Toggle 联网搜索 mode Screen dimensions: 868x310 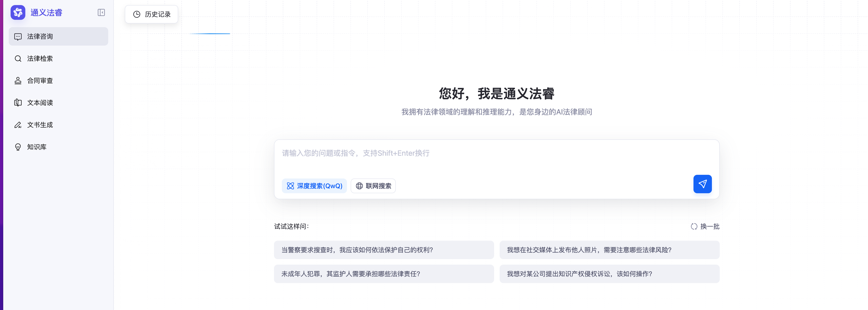(x=373, y=186)
